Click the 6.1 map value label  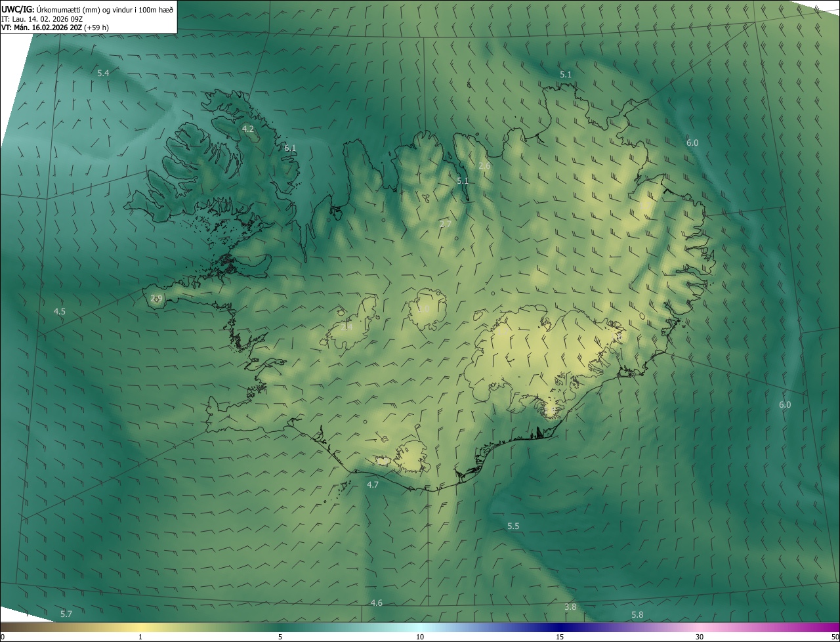click(x=290, y=148)
